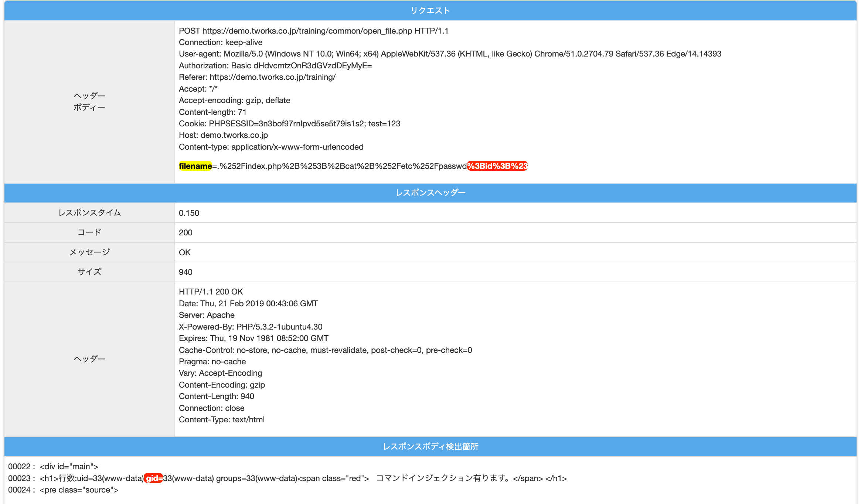
Task: Click the Content-Encoding: gzip line
Action: coord(222,385)
